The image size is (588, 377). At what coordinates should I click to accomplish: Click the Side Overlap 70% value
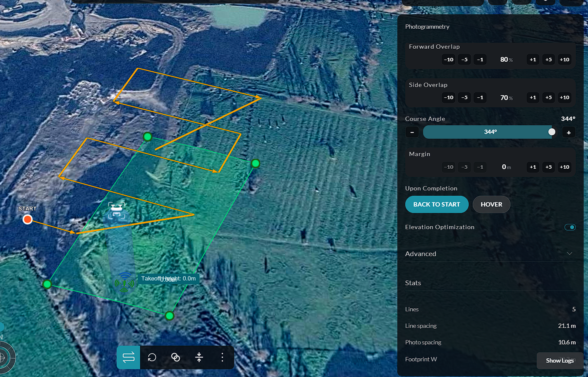pyautogui.click(x=506, y=97)
